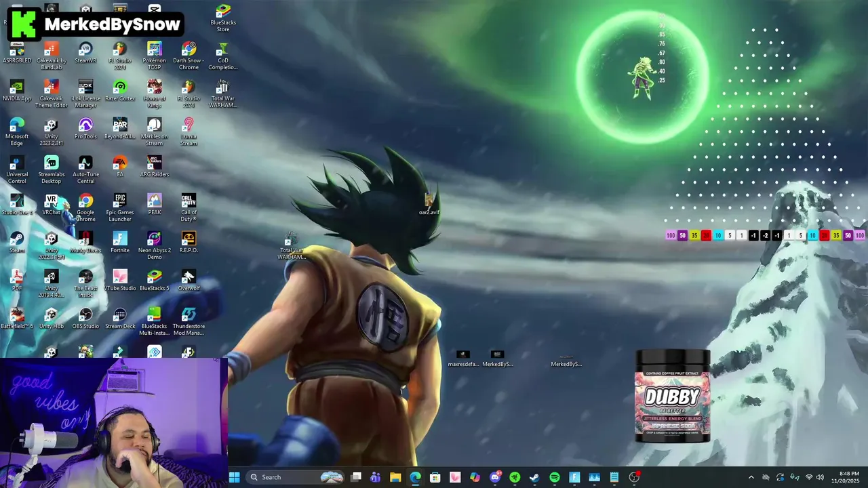Select the Call of Duty desktop icon
The image size is (868, 488).
[x=189, y=208]
